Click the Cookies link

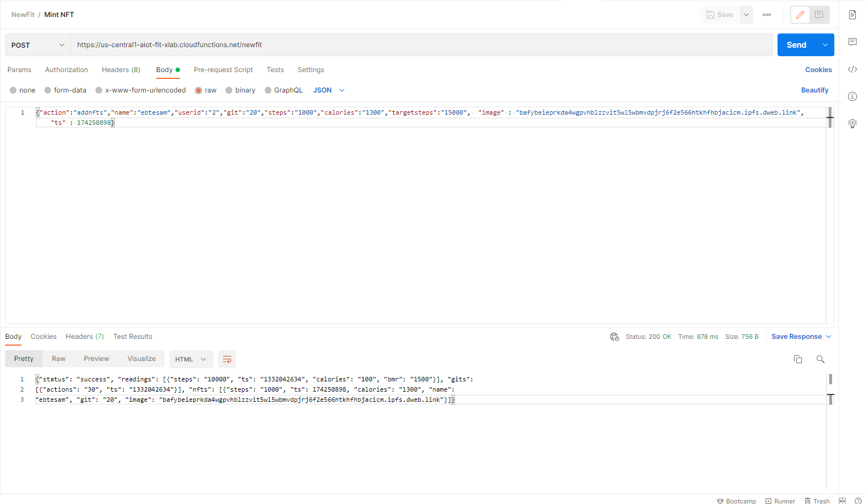[x=818, y=70]
